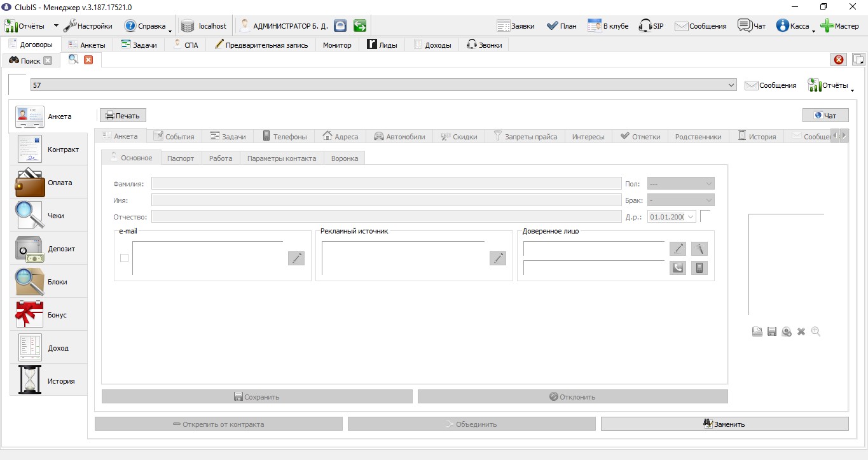Image resolution: width=868 pixels, height=460 pixels.
Task: Click the Чат button beside the Печать row
Action: pyautogui.click(x=825, y=115)
